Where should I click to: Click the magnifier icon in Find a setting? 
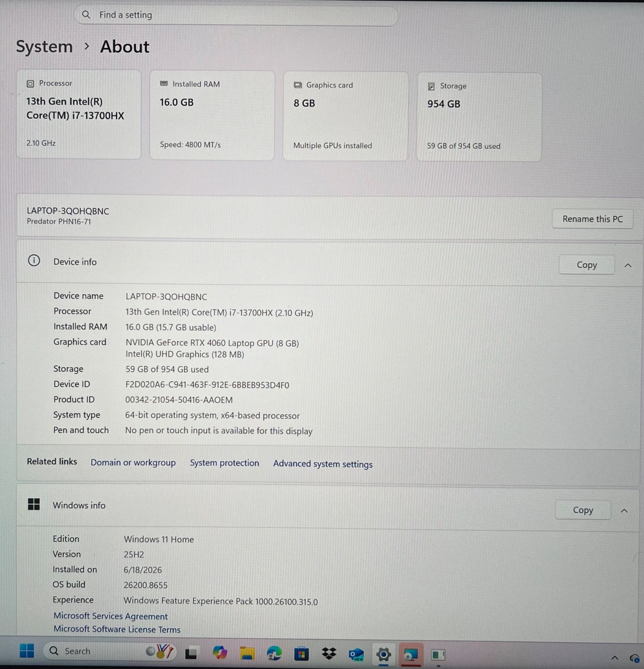[x=86, y=15]
